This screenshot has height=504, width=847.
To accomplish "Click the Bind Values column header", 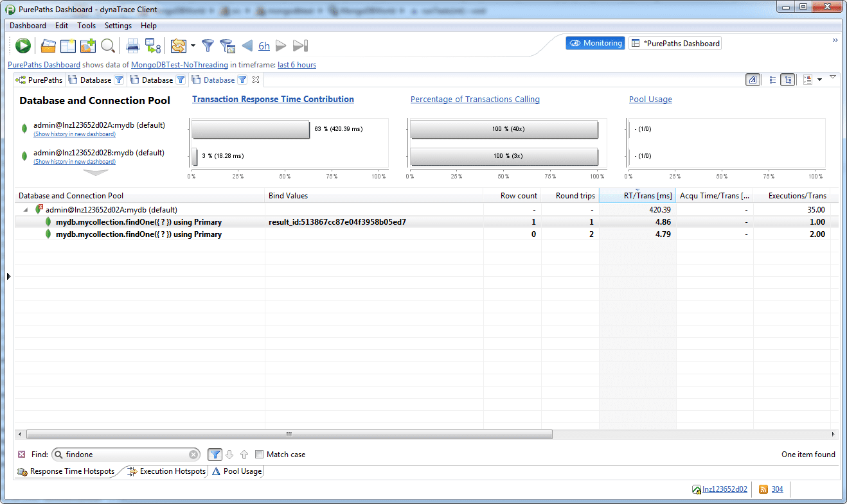I will [x=374, y=196].
